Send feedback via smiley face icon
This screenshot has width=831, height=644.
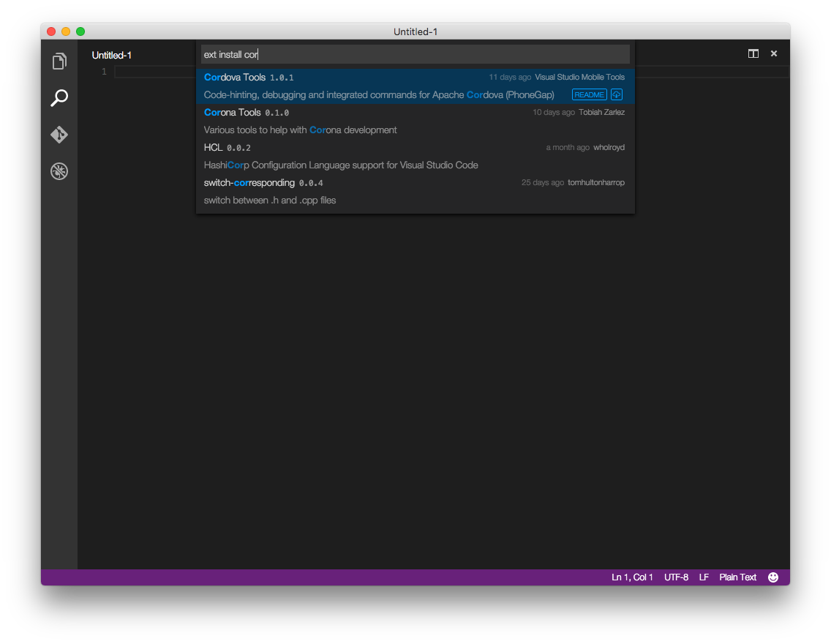[x=773, y=577]
